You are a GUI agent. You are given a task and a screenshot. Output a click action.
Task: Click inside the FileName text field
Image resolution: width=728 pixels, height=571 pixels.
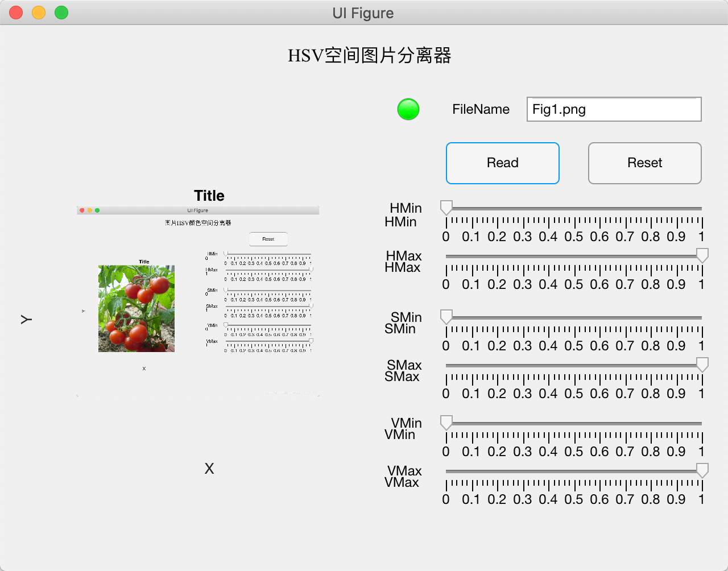click(x=614, y=109)
